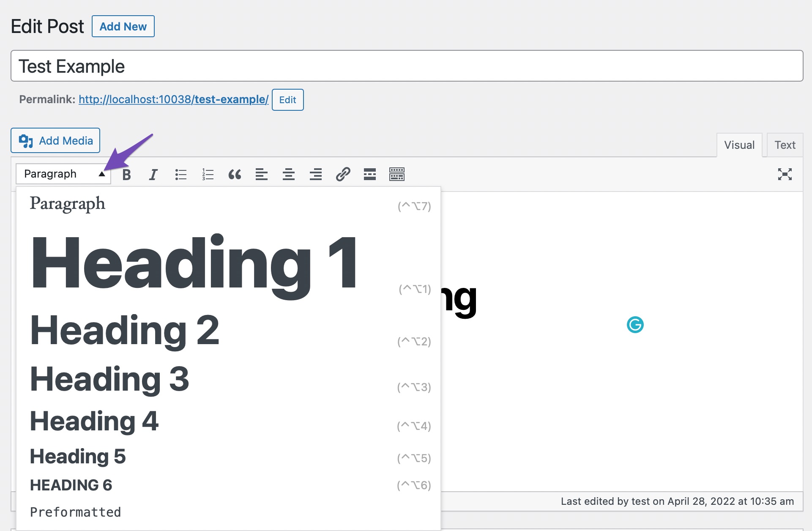Expand the paragraph style dropdown
Image resolution: width=812 pixels, height=531 pixels.
[64, 174]
